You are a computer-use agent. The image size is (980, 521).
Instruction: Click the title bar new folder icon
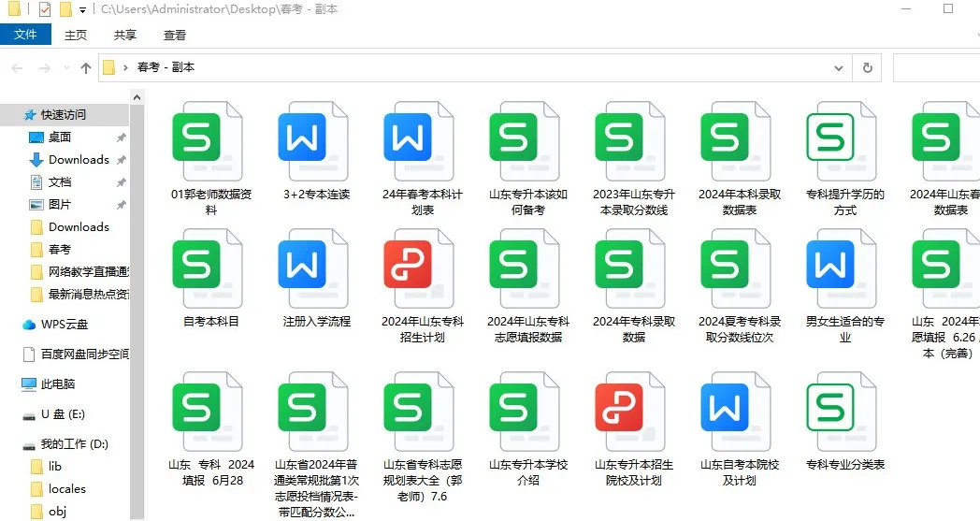coord(65,9)
